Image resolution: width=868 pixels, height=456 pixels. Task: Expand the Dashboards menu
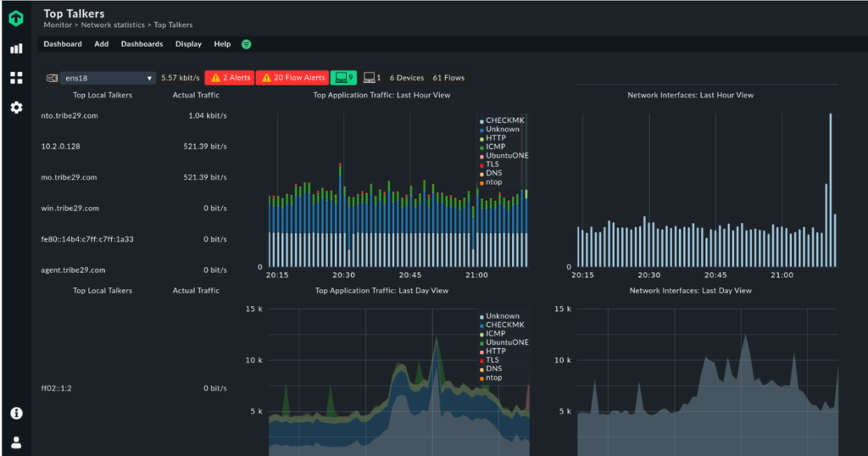pos(142,44)
